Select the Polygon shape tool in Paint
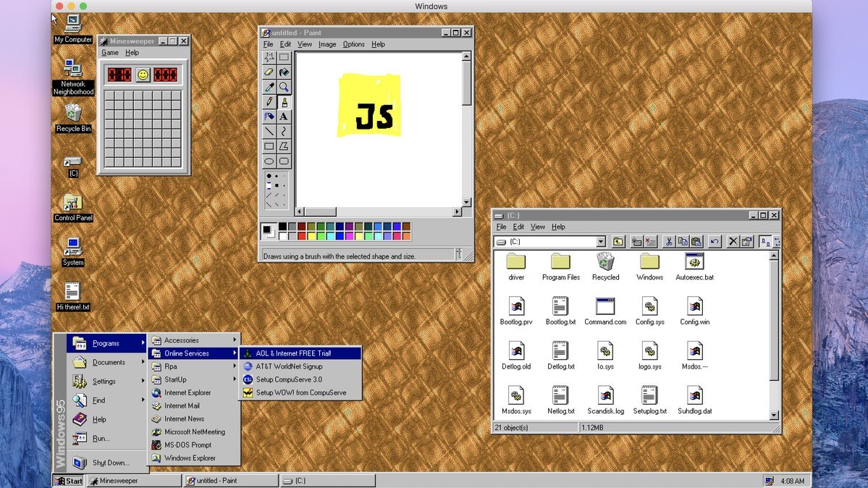The width and height of the screenshot is (868, 488). (284, 147)
